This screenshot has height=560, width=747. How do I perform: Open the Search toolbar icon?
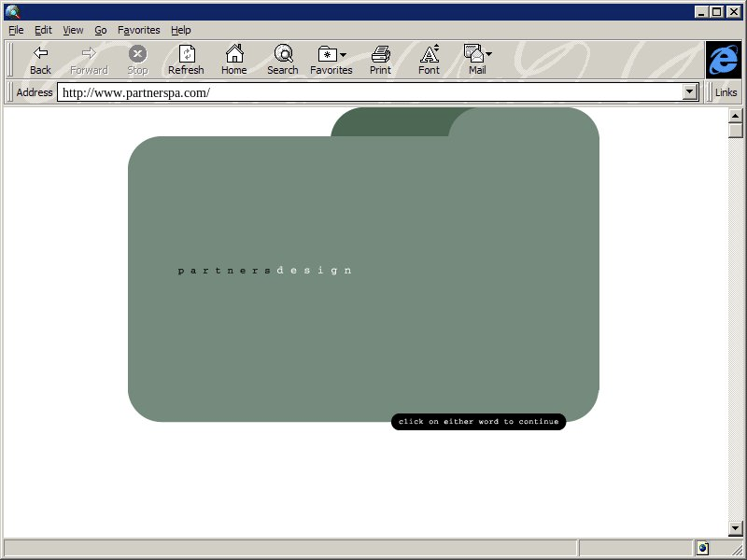pos(283,54)
